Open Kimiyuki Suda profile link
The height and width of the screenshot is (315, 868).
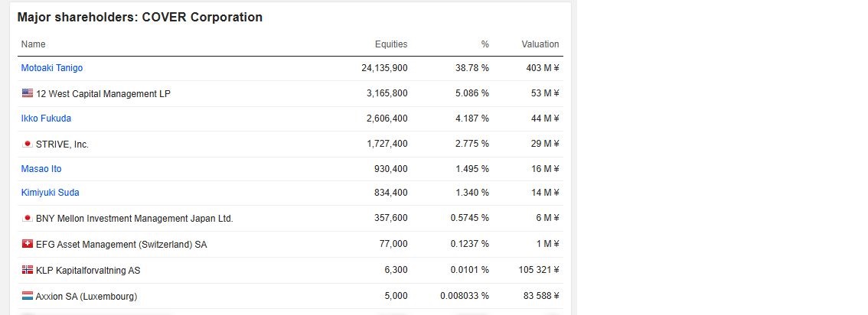click(51, 193)
